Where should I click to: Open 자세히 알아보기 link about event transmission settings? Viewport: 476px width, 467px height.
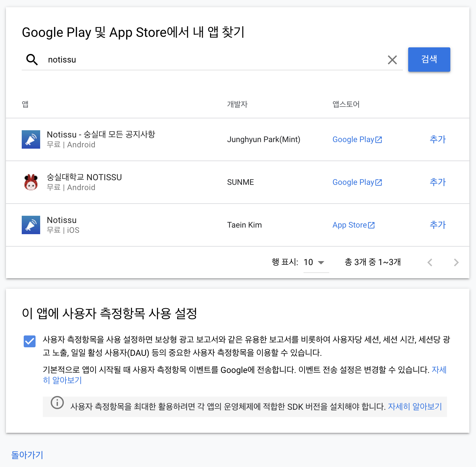(x=439, y=370)
